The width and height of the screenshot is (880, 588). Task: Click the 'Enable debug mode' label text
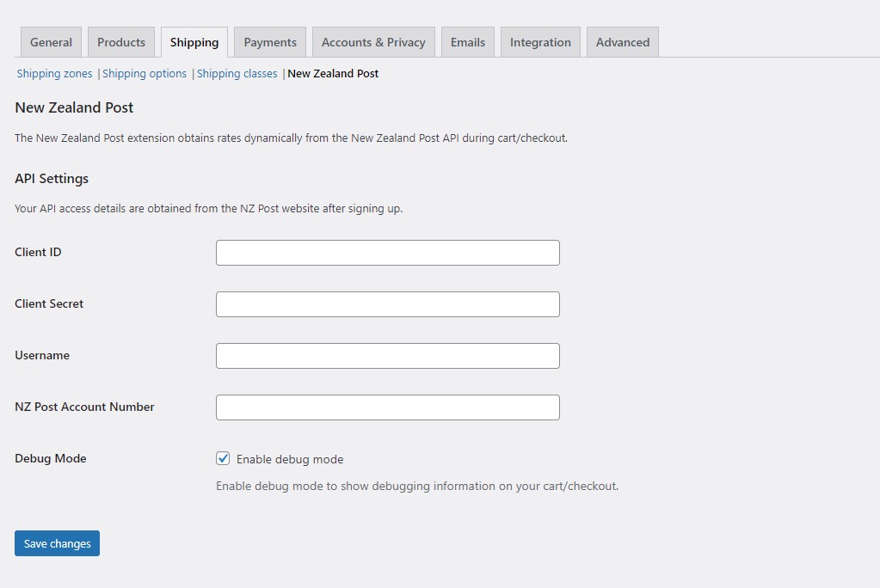[290, 459]
